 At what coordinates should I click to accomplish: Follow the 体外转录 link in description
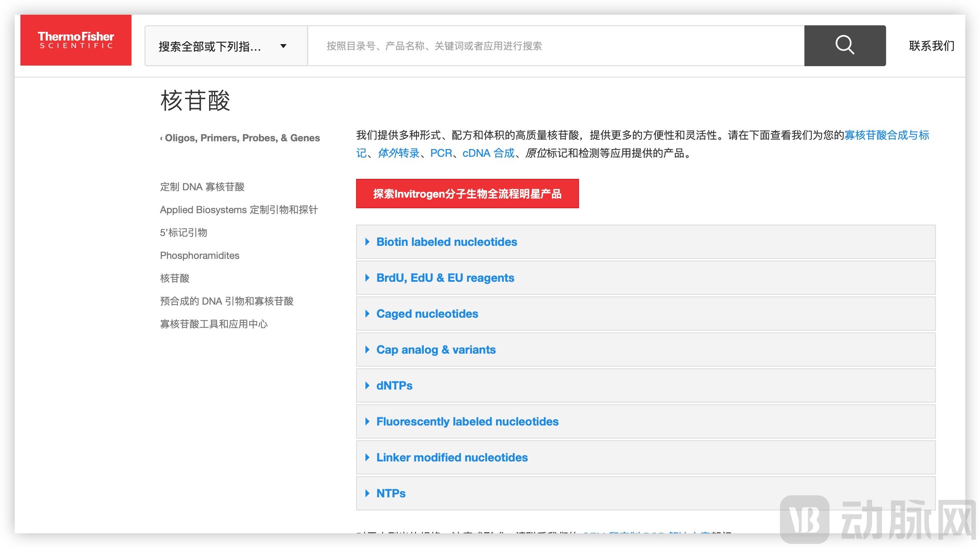pyautogui.click(x=399, y=153)
